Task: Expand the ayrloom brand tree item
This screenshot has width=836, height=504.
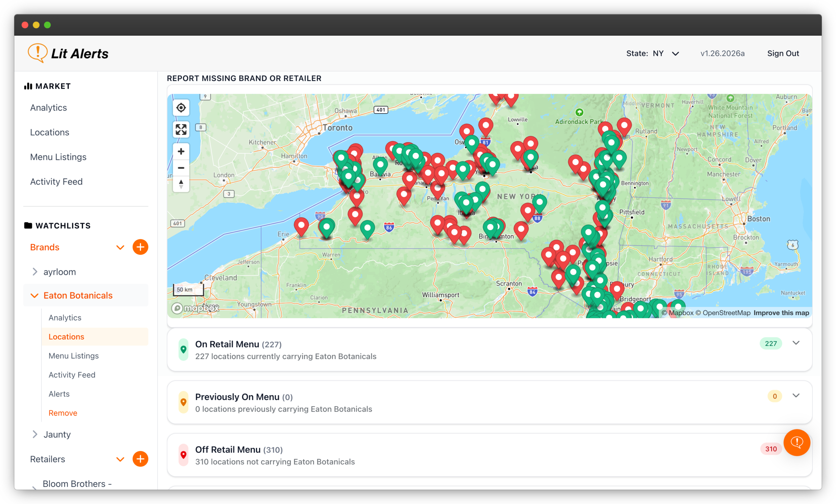Action: (x=35, y=272)
